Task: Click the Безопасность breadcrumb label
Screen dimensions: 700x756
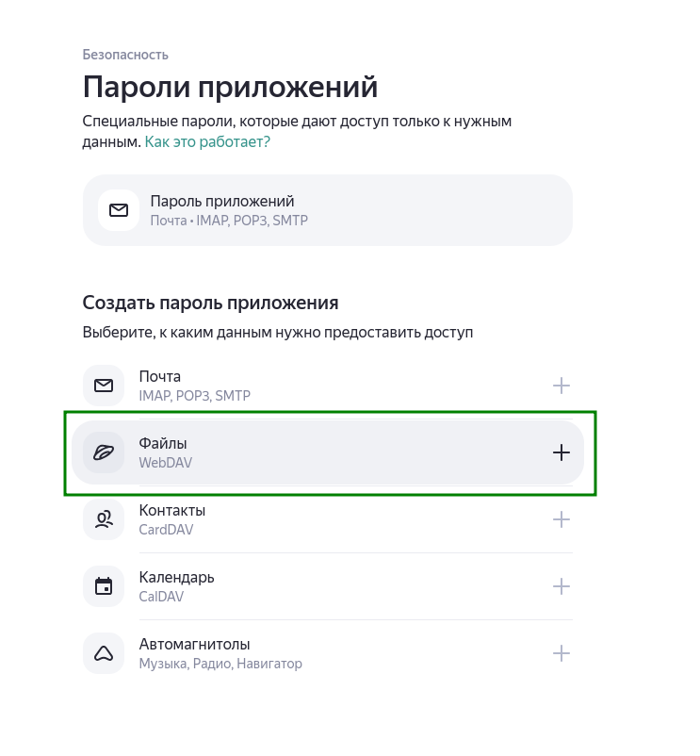Action: tap(125, 55)
